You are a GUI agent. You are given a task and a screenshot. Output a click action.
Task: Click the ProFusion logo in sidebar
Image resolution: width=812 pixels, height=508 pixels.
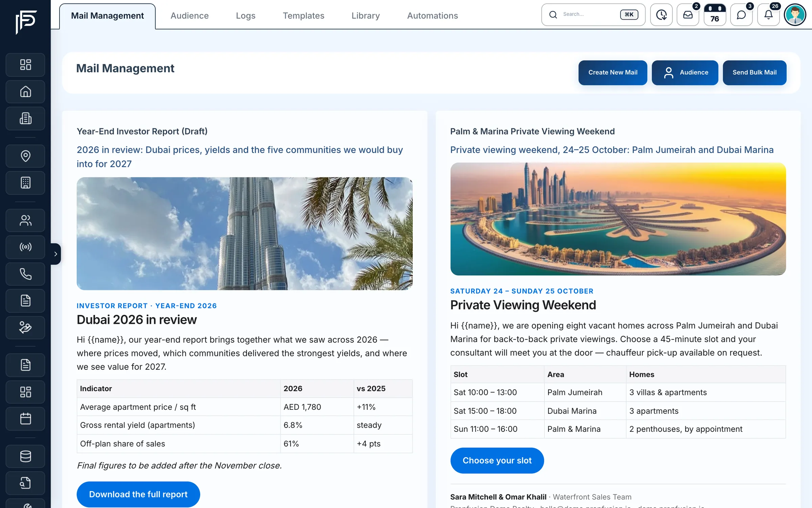(26, 22)
